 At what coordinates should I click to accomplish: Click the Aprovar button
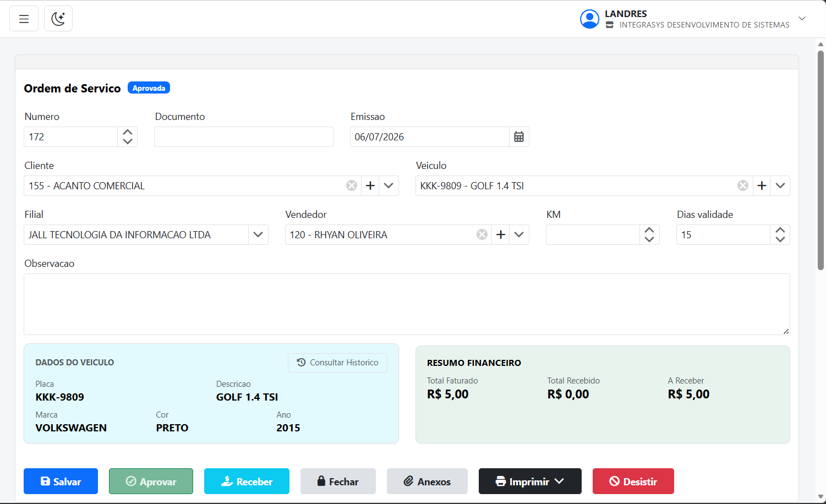click(151, 481)
